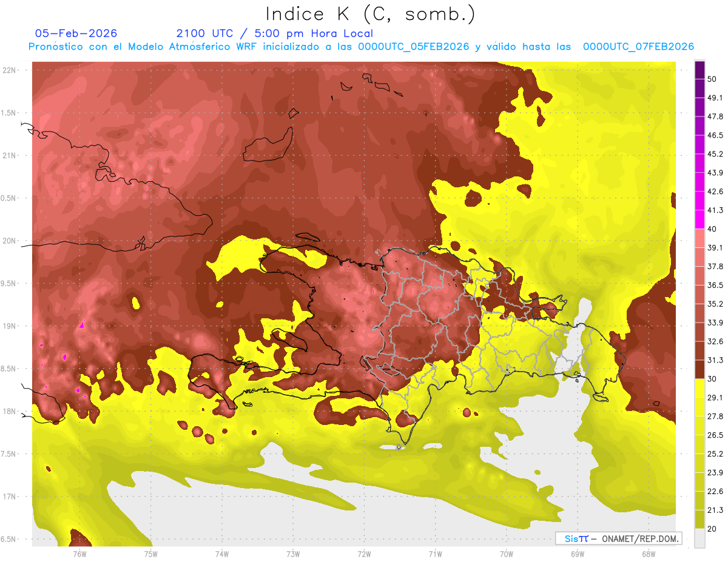728x562 pixels.
Task: Click the "73W" longitude label
Action: click(293, 554)
